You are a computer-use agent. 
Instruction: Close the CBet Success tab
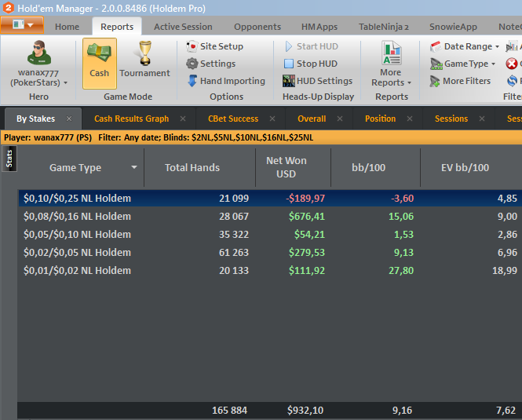click(272, 119)
